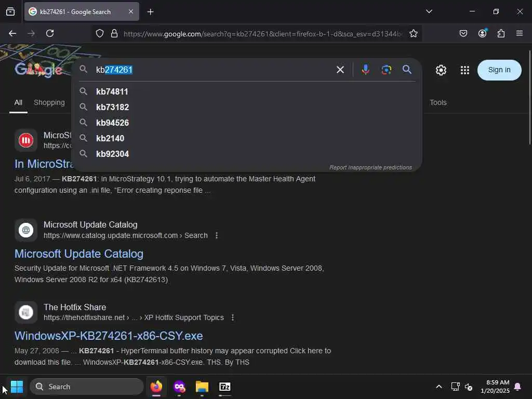Viewport: 532px width, 399px height.
Task: Open network status tray icon
Action: tap(455, 387)
